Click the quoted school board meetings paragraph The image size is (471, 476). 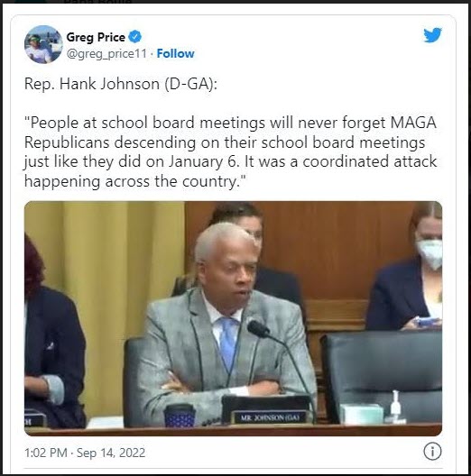(230, 151)
